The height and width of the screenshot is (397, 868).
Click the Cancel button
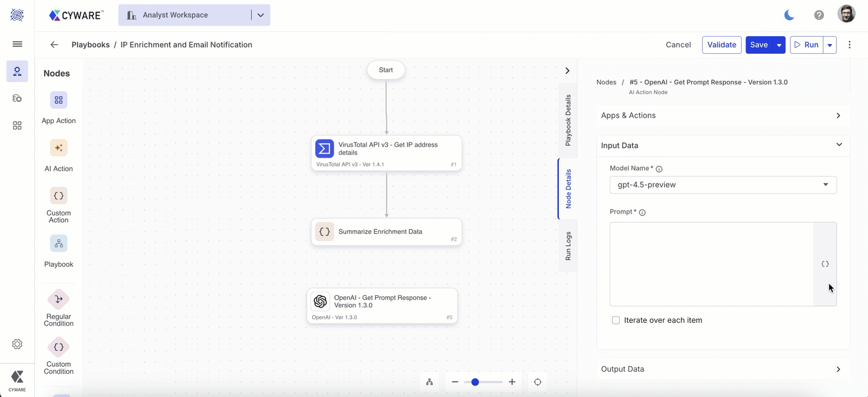coord(678,45)
